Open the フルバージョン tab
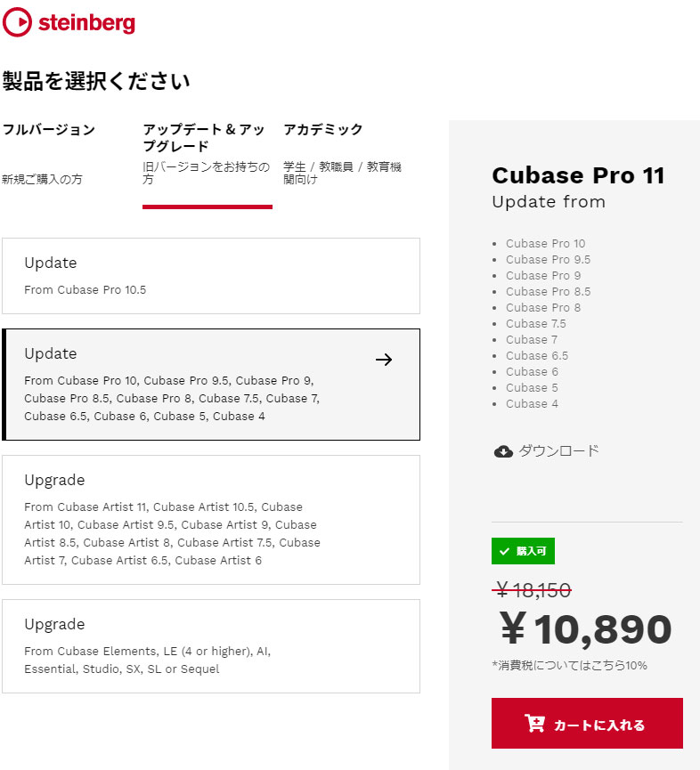 [49, 153]
